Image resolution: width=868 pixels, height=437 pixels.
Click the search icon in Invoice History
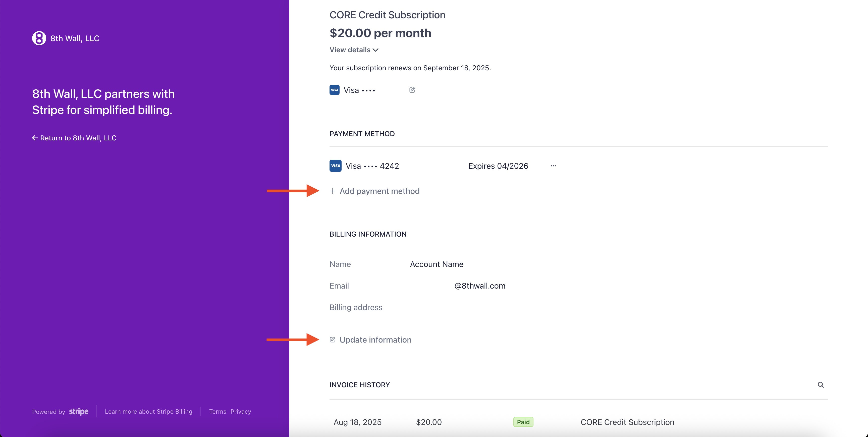(x=821, y=385)
